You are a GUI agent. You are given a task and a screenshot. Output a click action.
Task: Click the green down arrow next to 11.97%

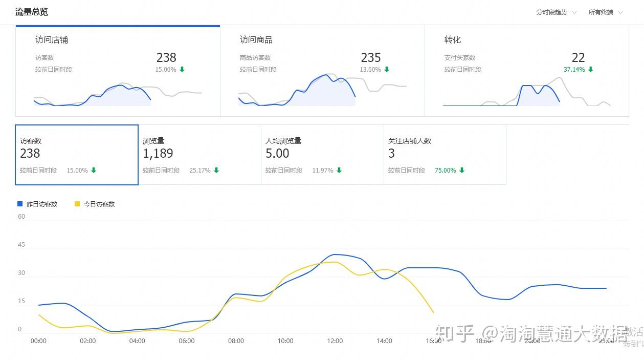click(x=339, y=171)
